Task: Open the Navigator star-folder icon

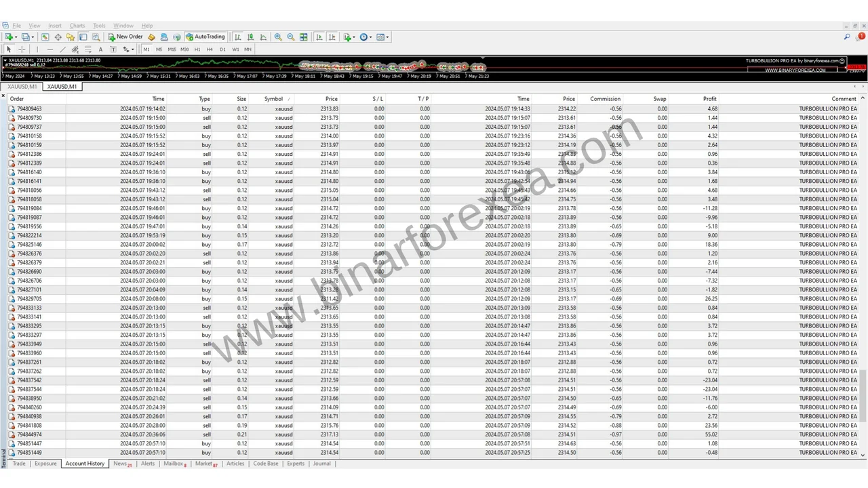Action: [71, 37]
